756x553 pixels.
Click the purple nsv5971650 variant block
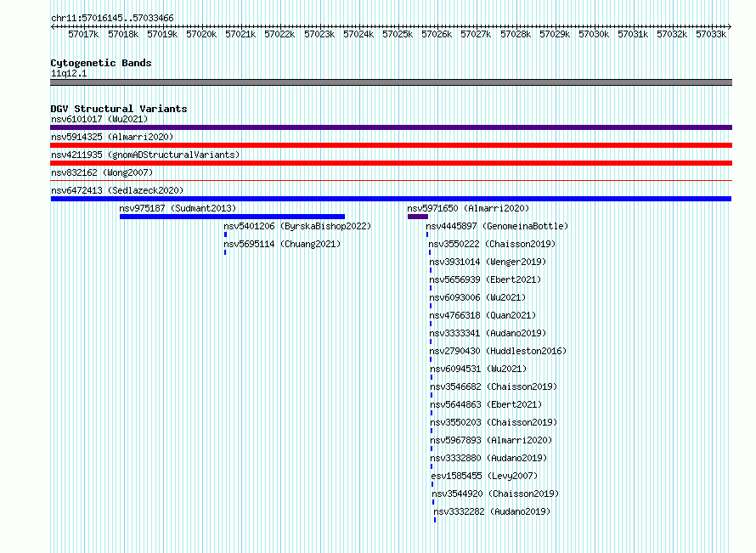pos(418,217)
